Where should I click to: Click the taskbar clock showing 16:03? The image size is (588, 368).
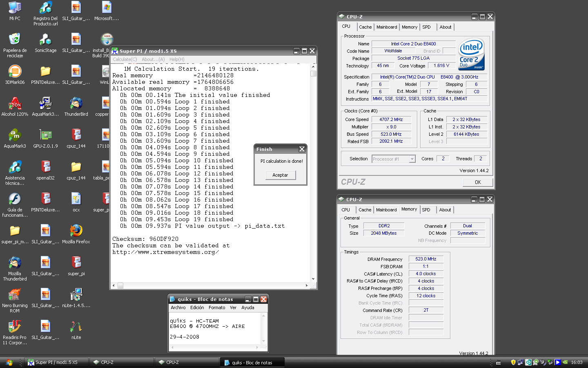577,362
